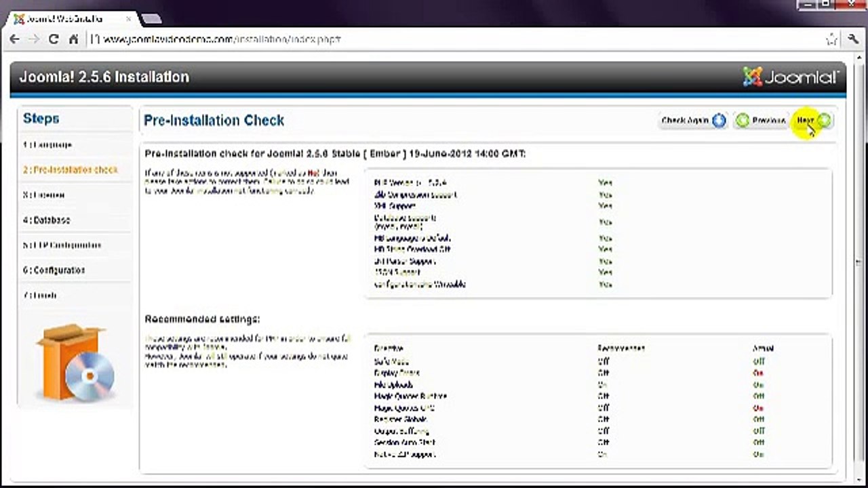Viewport: 868px width, 488px height.
Task: Click the Next button
Action: point(813,121)
